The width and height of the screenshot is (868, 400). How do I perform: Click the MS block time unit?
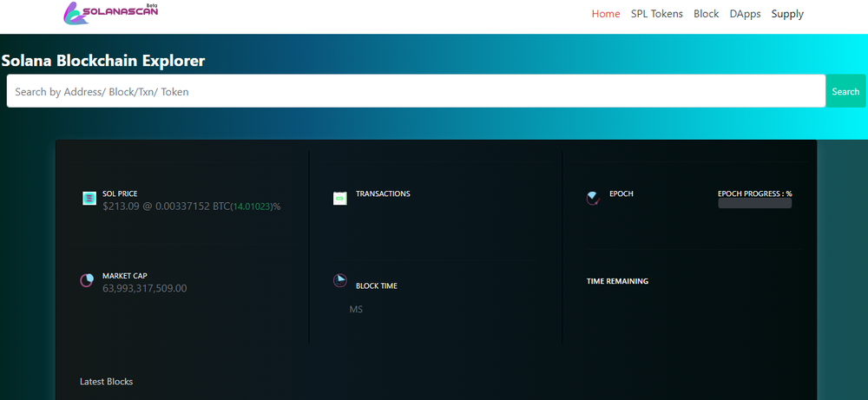pos(356,309)
